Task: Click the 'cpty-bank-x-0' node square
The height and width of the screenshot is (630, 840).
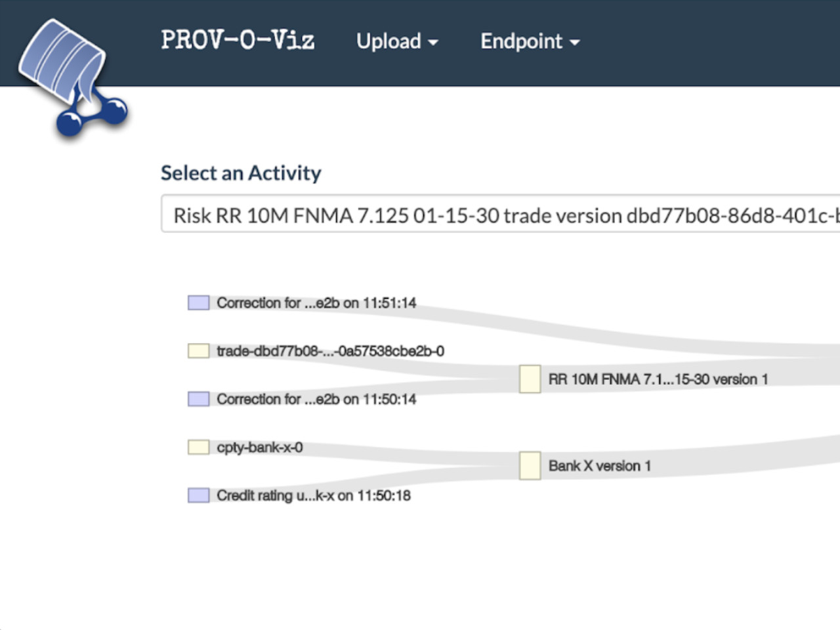Action: [198, 447]
